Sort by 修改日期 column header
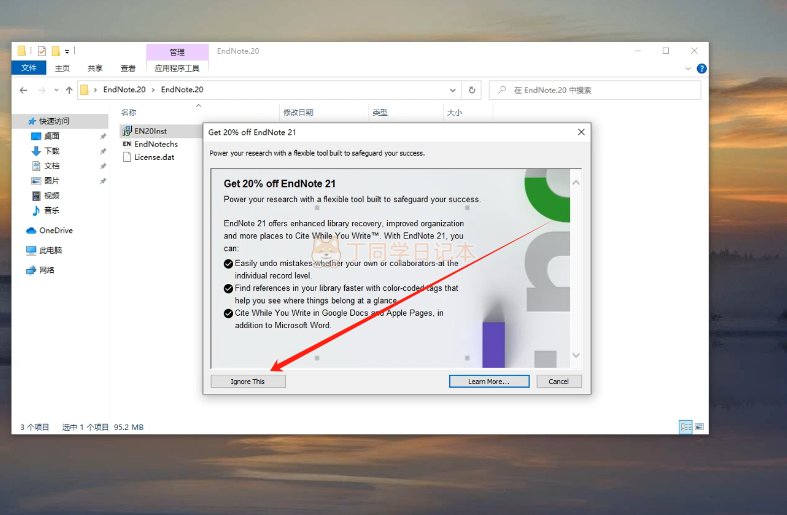Image resolution: width=787 pixels, height=515 pixels. point(298,112)
